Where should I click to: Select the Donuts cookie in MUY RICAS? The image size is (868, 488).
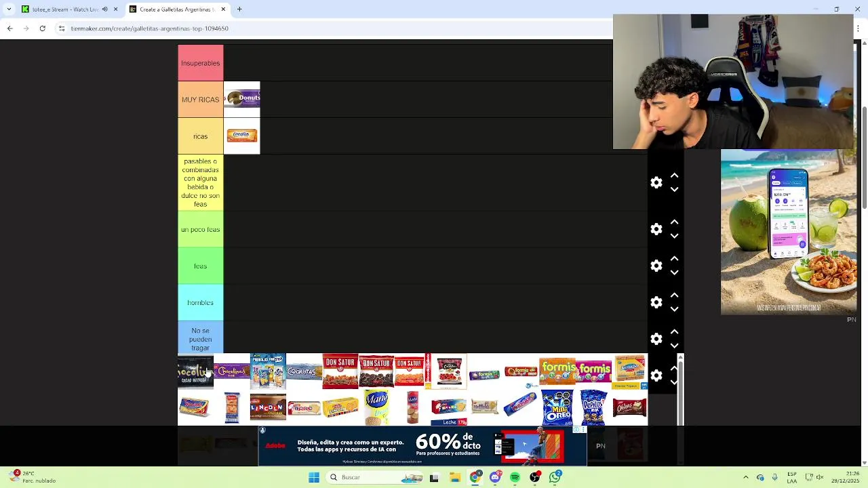tap(242, 99)
